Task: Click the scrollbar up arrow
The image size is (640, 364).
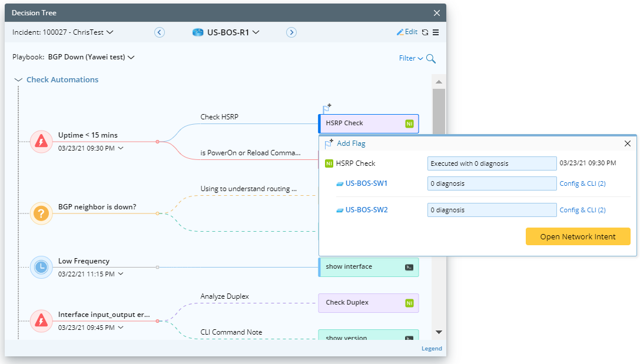Action: pos(439,82)
